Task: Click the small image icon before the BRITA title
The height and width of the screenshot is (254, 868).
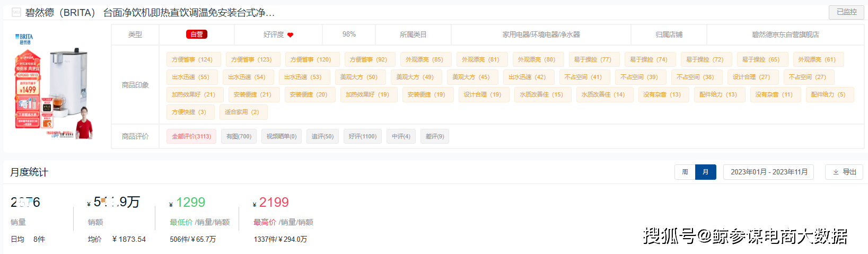Action: [x=16, y=12]
